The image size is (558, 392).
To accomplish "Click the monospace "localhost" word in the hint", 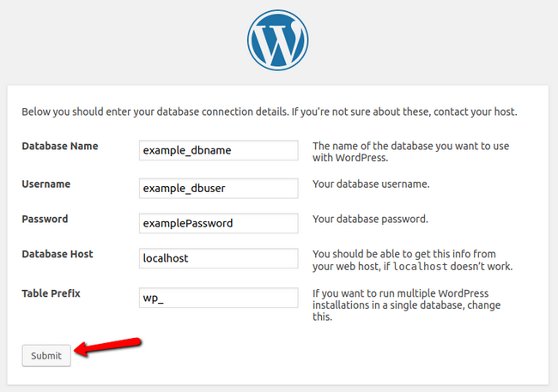I will coord(421,267).
